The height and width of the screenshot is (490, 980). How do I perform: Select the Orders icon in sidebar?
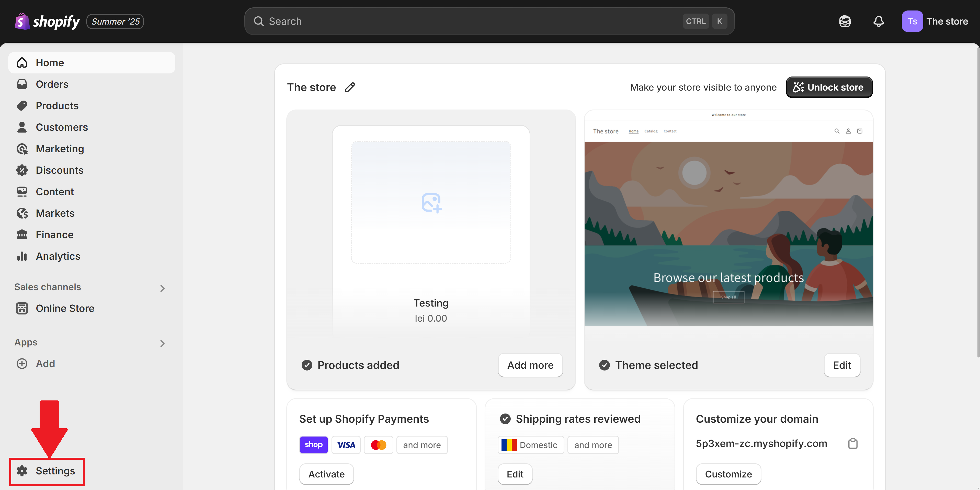[22, 84]
